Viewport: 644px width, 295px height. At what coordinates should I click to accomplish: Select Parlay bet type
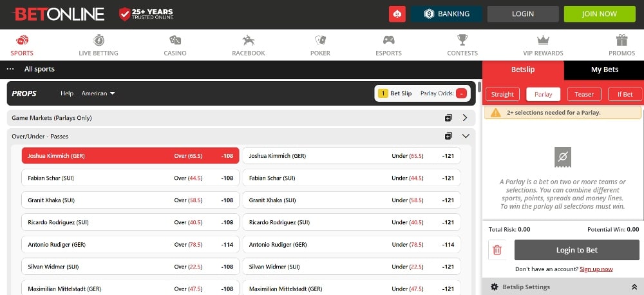tap(544, 94)
